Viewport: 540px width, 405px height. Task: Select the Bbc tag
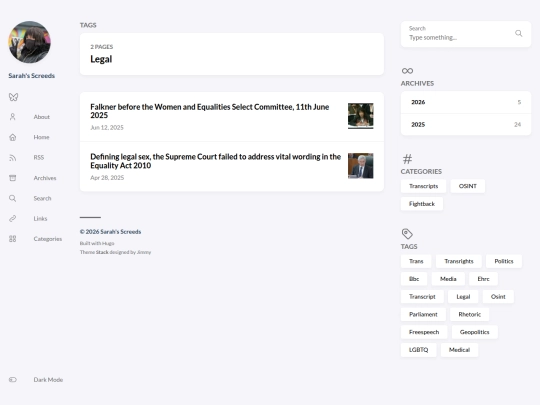[x=414, y=279]
